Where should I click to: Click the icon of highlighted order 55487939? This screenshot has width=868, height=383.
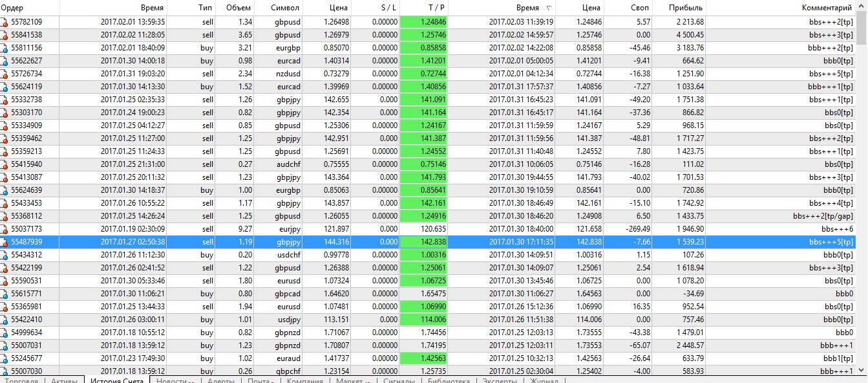click(x=5, y=242)
